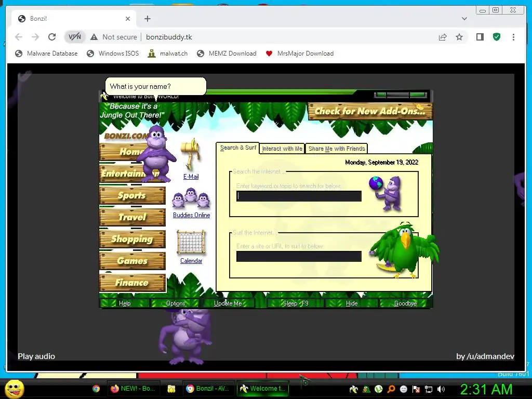Screen dimensions: 532x399
Task: Open malwat.ch bookmark
Action: (168, 54)
